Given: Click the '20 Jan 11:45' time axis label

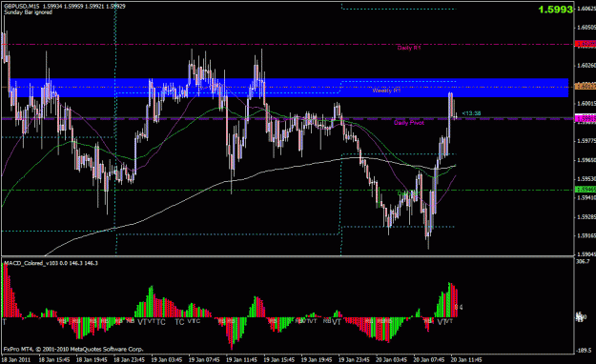Looking at the screenshot, I should coord(466,359).
